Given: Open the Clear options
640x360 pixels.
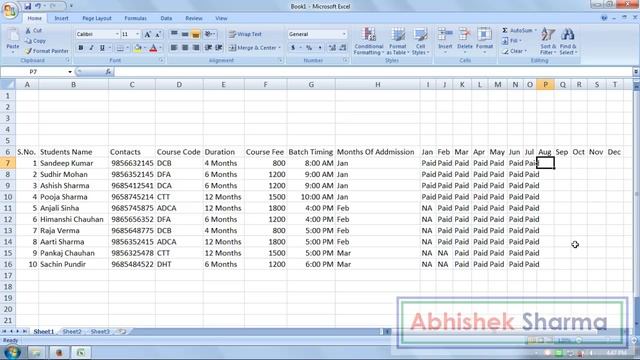Looking at the screenshot, I should pyautogui.click(x=514, y=51).
